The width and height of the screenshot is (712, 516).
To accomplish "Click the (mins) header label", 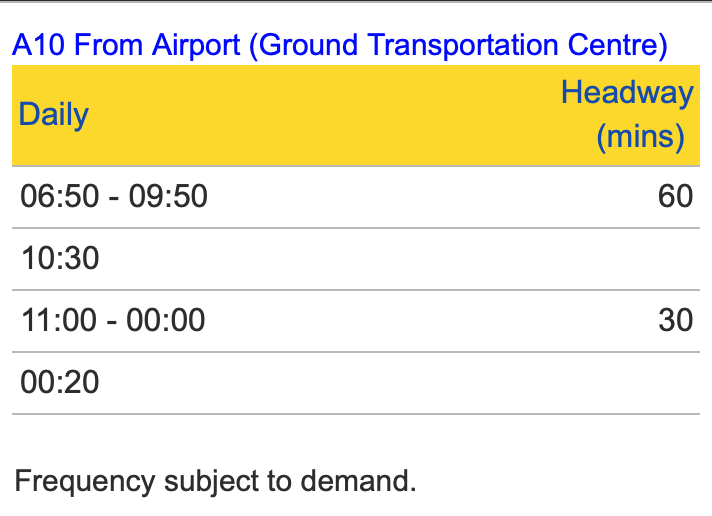I will pos(640,136).
